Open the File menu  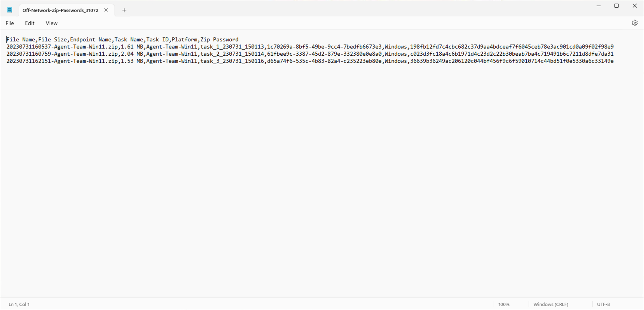tap(10, 23)
